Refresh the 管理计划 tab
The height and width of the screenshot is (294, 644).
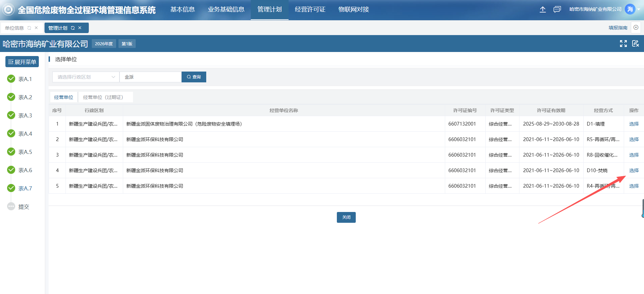[73, 28]
